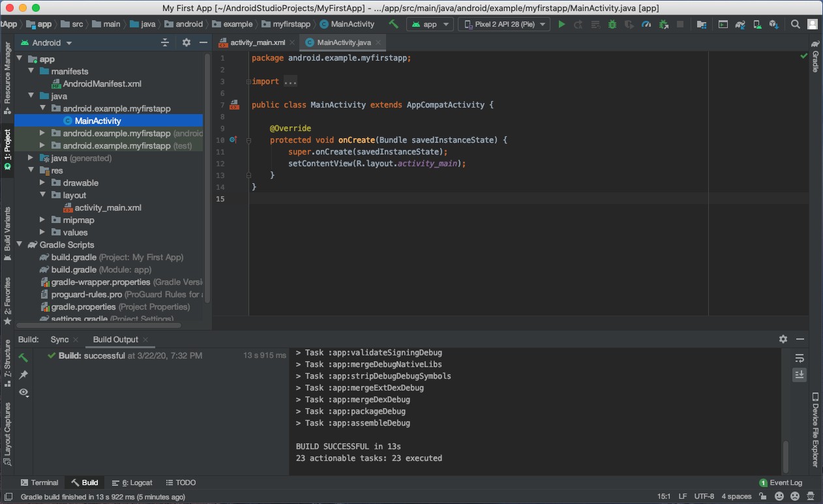Click the pin tab icon in Build panel
The image size is (823, 504).
pos(23,375)
